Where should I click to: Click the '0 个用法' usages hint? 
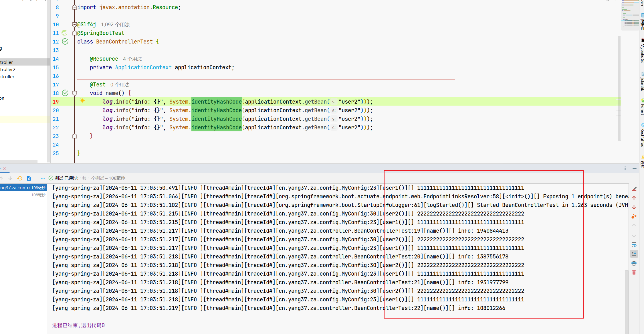tap(120, 85)
